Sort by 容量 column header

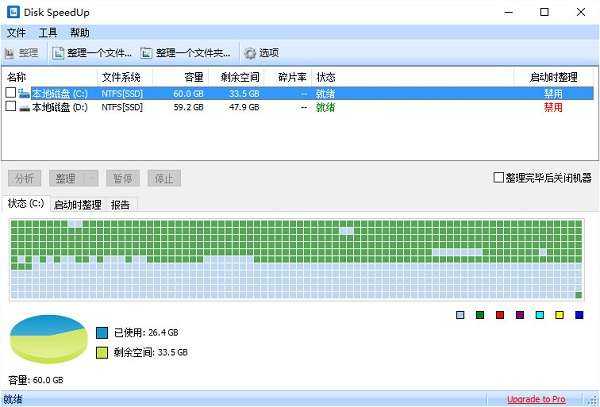(x=181, y=77)
